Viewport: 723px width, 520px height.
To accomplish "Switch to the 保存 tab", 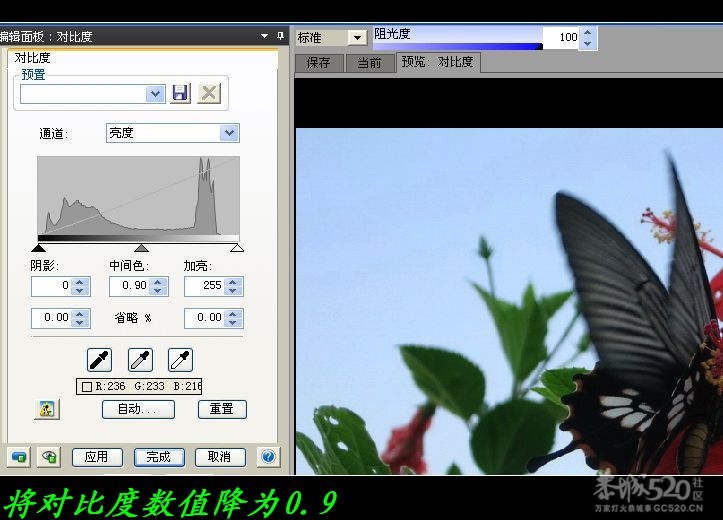I will click(x=319, y=63).
